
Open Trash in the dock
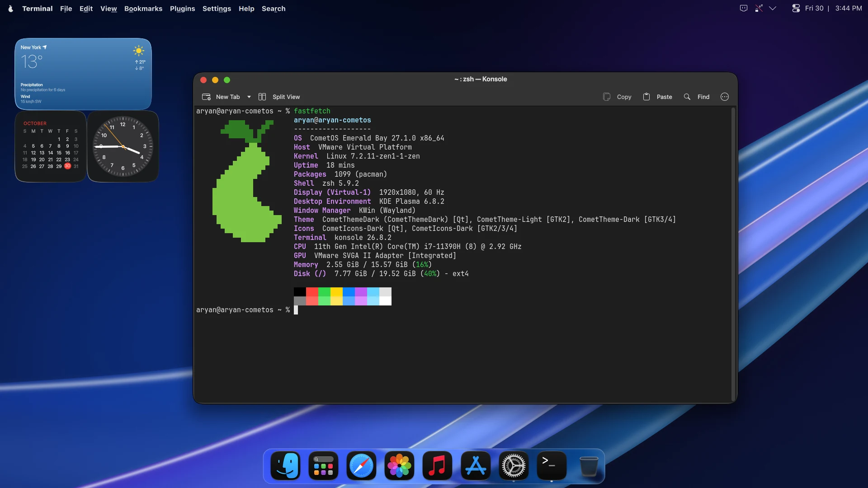(x=589, y=466)
